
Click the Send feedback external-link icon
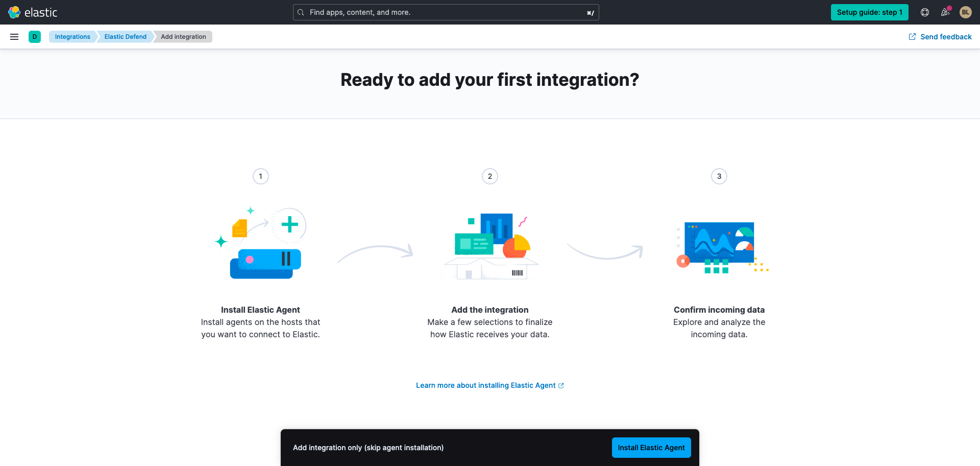(912, 37)
